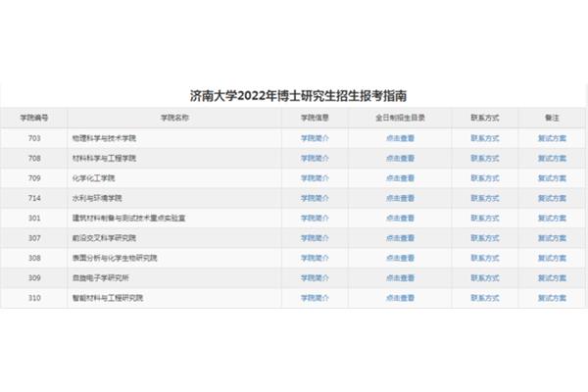View 点击查看 catalog in row 309
The height and width of the screenshot is (392, 588).
[400, 278]
